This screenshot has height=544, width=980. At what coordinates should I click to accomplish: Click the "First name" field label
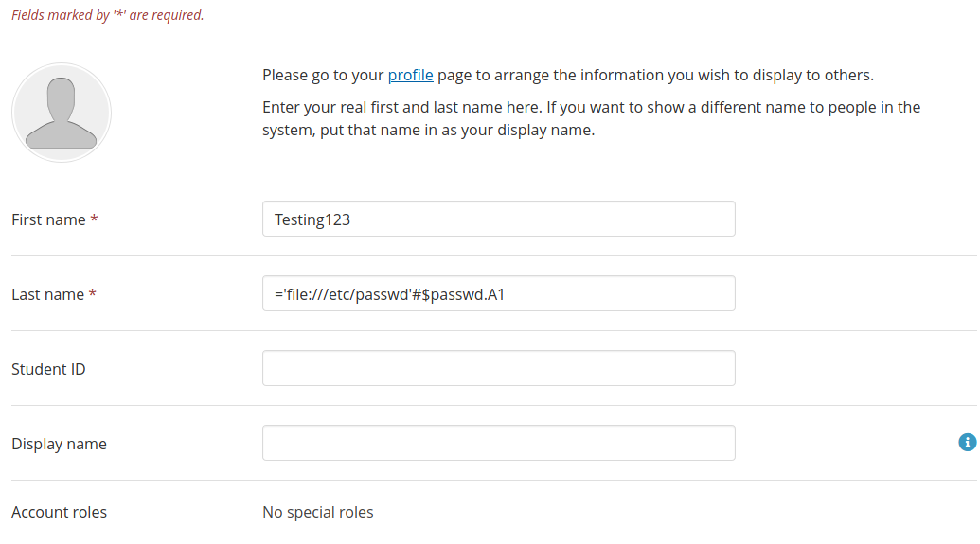coord(48,219)
